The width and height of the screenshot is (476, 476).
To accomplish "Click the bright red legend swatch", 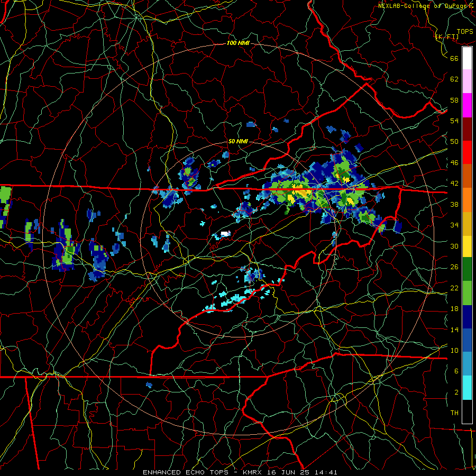I will click(467, 152).
